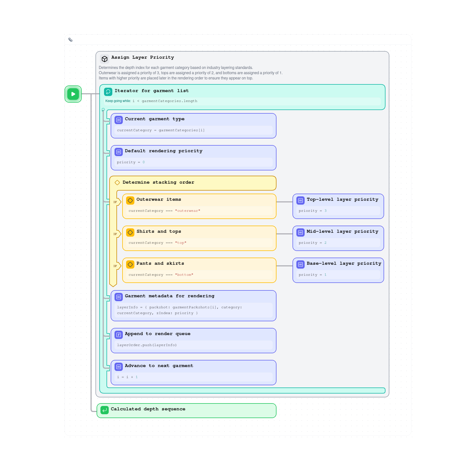This screenshot has width=476, height=476.
Task: Click the cube icon on Assign Layer Priority
Action: (105, 59)
